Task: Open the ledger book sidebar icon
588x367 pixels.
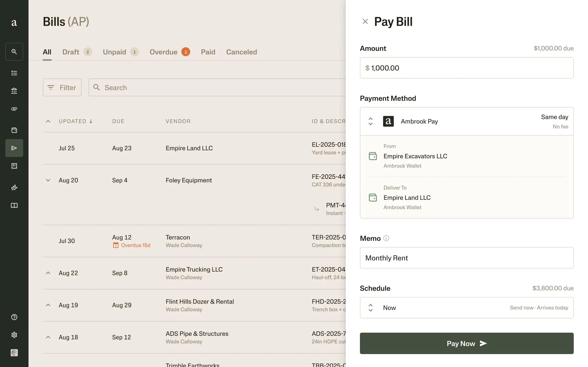Action: coord(14,205)
